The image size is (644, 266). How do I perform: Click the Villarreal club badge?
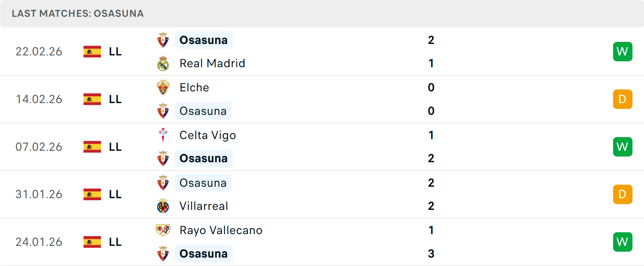point(163,206)
